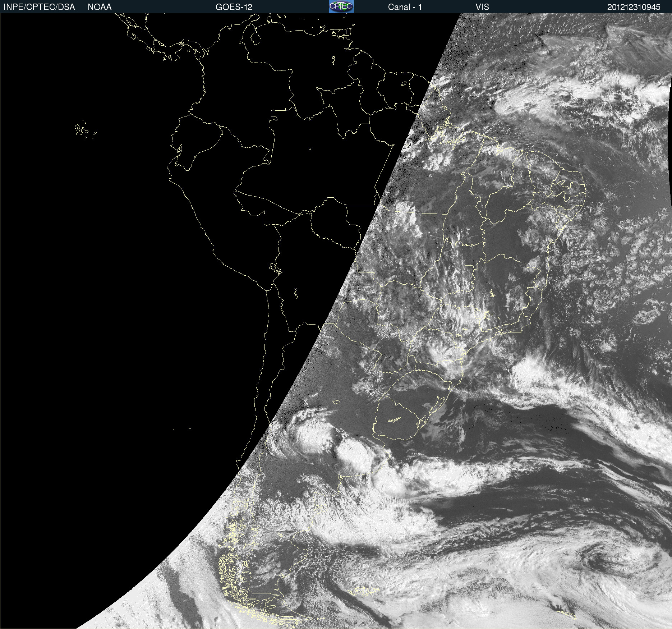This screenshot has width=672, height=629.
Task: Click the VIS channel label
Action: click(x=482, y=7)
